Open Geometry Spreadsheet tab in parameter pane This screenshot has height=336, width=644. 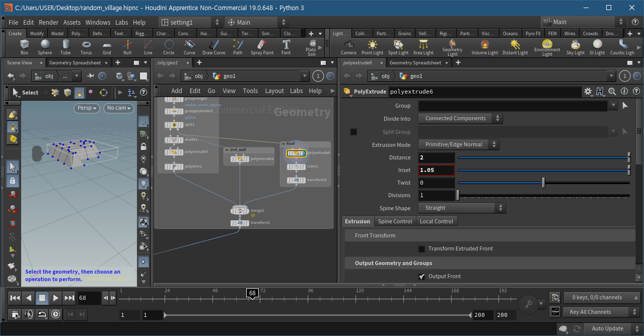[415, 63]
